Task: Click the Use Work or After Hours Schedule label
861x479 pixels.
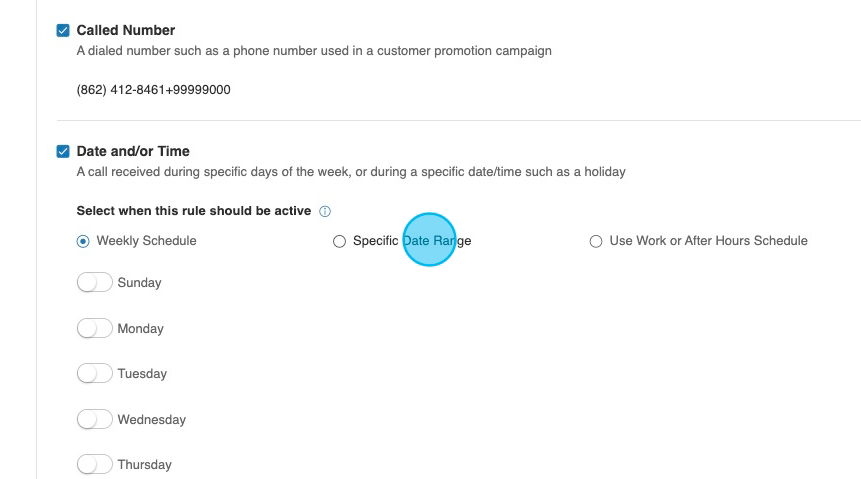Action: tap(708, 241)
